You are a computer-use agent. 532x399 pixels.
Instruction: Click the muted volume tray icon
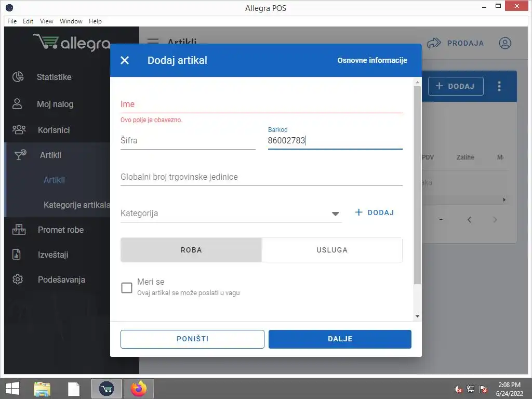(x=458, y=389)
